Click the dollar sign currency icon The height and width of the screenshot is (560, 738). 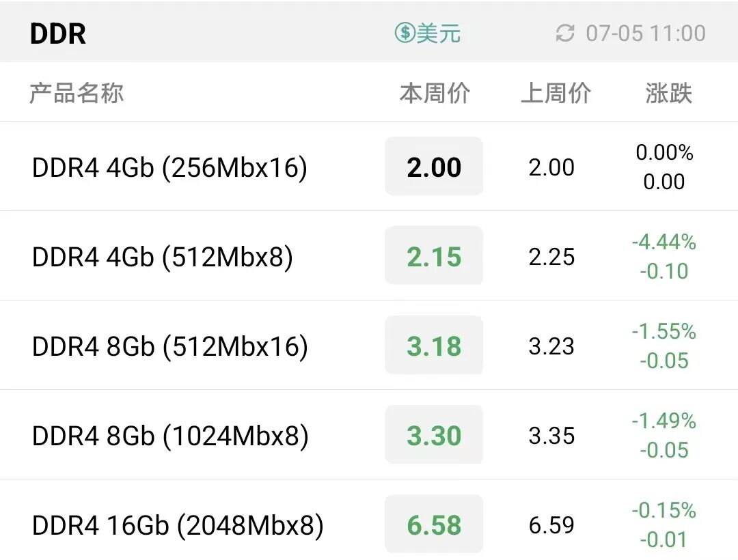[405, 33]
